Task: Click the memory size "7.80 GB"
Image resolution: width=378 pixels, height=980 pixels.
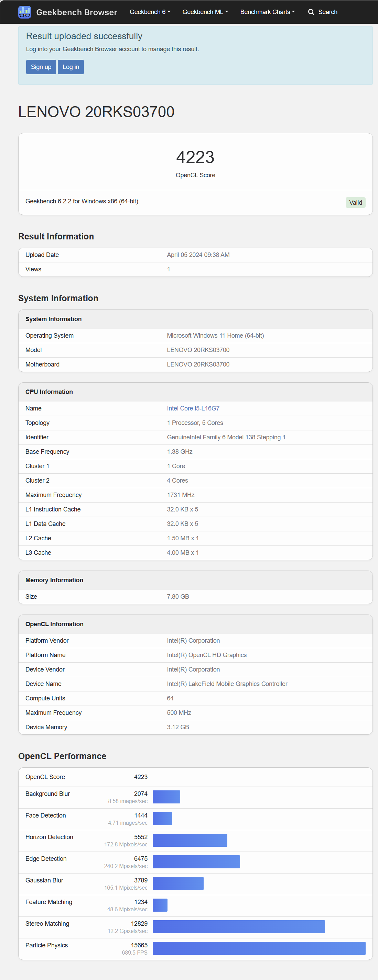Action: [x=178, y=597]
